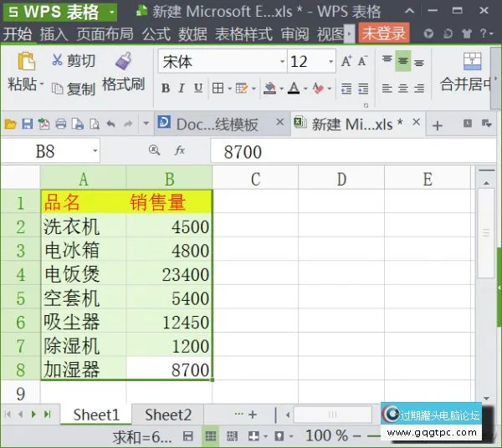This screenshot has height=448, width=502.
Task: Click the insert function fx icon
Action: pyautogui.click(x=180, y=150)
